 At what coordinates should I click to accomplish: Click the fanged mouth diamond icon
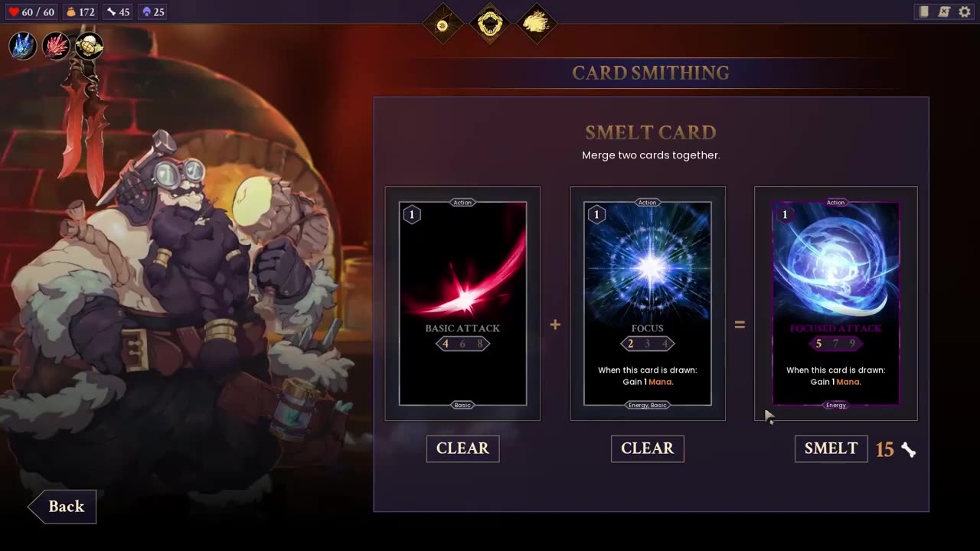coord(490,24)
